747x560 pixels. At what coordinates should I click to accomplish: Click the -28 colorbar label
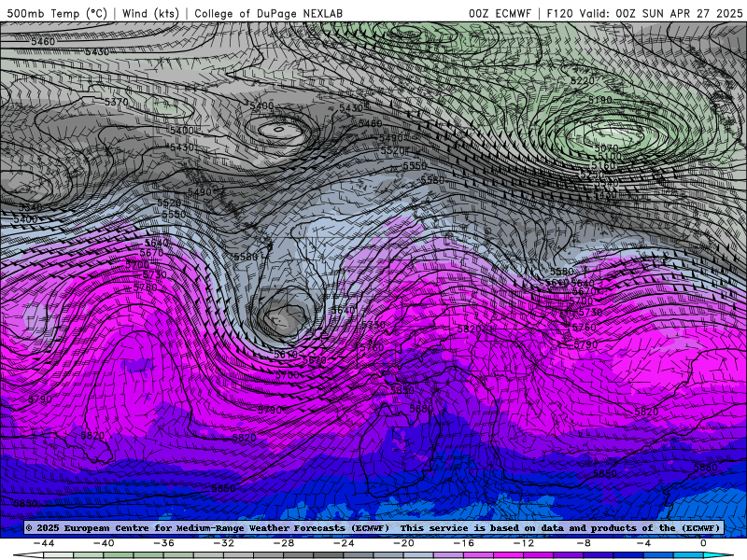284,543
